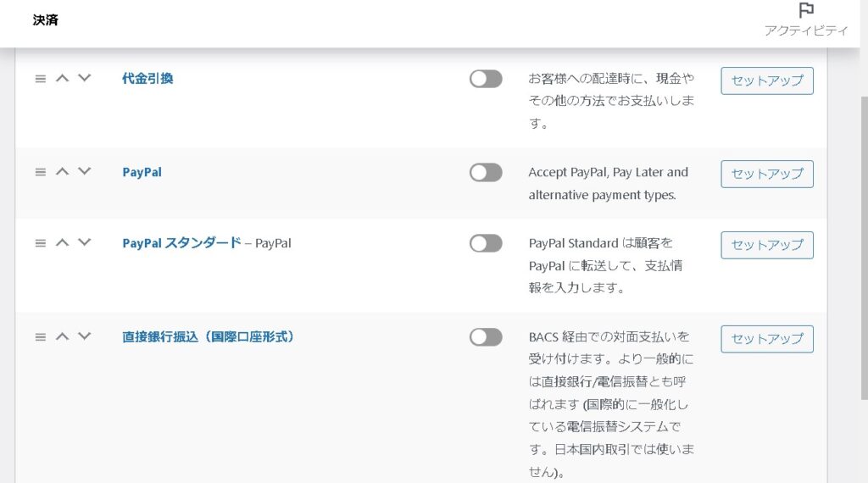Enable 直接銀行振込 payment method toggle

pos(486,337)
